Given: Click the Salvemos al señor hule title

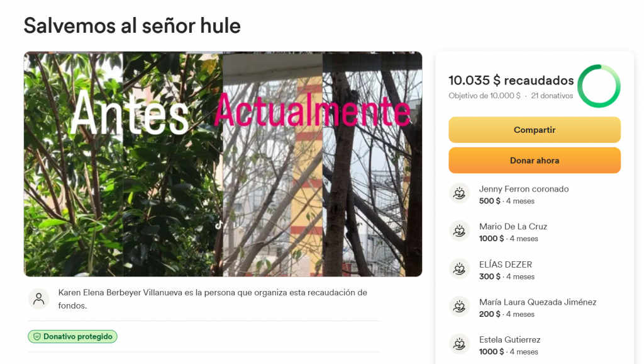Looking at the screenshot, I should [132, 25].
